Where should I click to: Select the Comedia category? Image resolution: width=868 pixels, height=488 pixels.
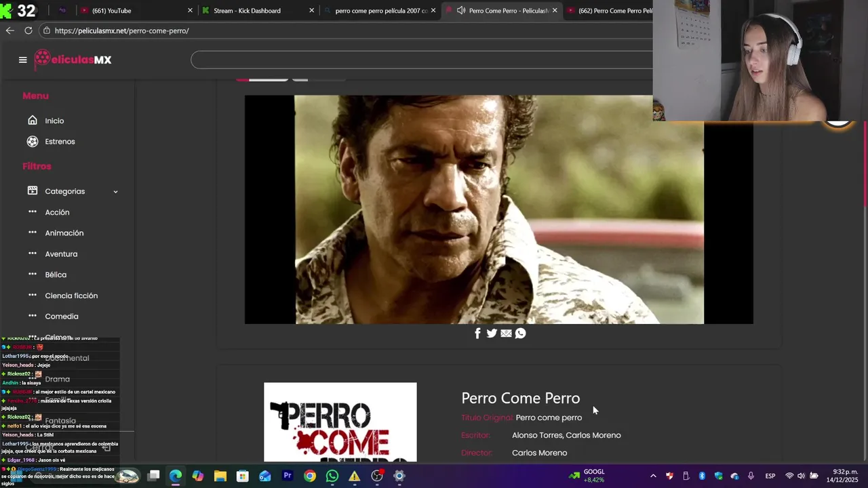pyautogui.click(x=62, y=317)
